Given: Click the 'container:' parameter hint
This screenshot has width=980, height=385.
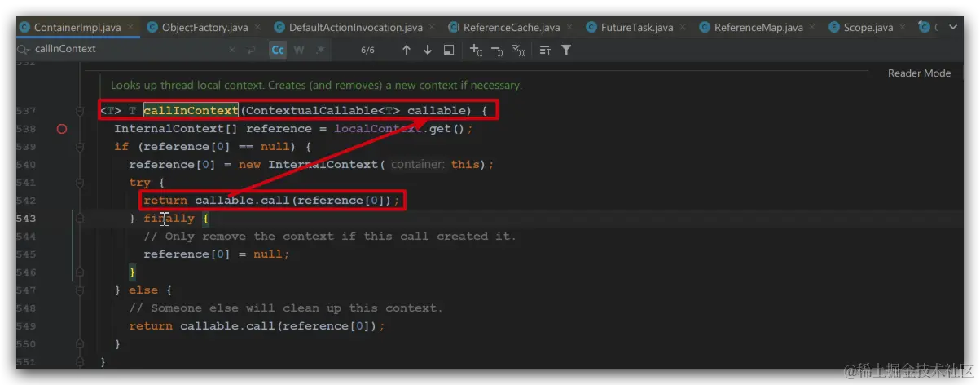Looking at the screenshot, I should coord(419,165).
